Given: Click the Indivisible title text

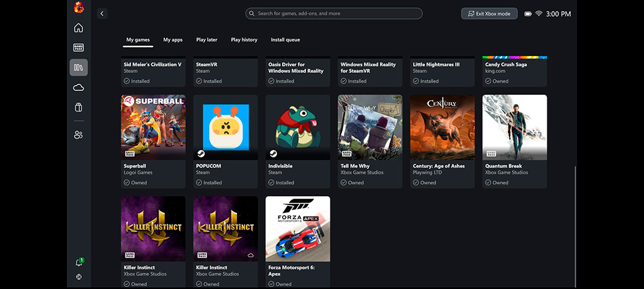Looking at the screenshot, I should [x=281, y=166].
